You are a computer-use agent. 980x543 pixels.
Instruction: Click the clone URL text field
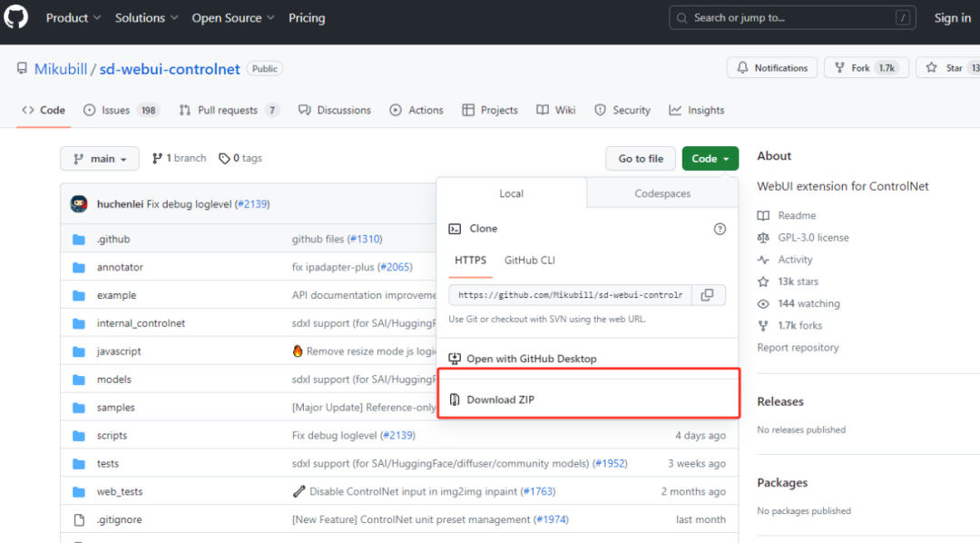(x=570, y=294)
